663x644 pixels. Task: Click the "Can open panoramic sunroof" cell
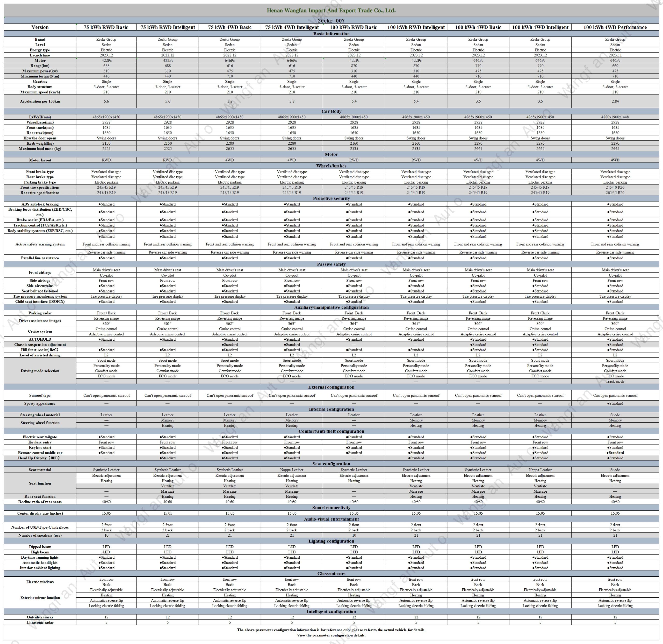coord(615,396)
